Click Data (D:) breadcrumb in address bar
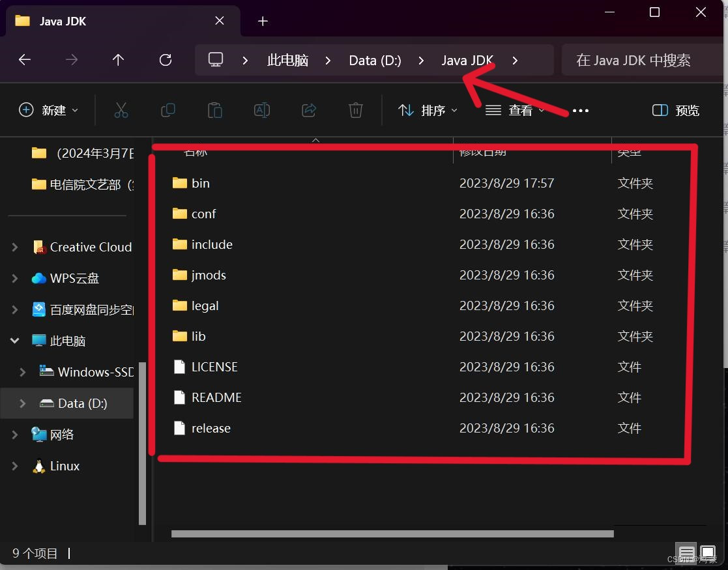 [375, 61]
